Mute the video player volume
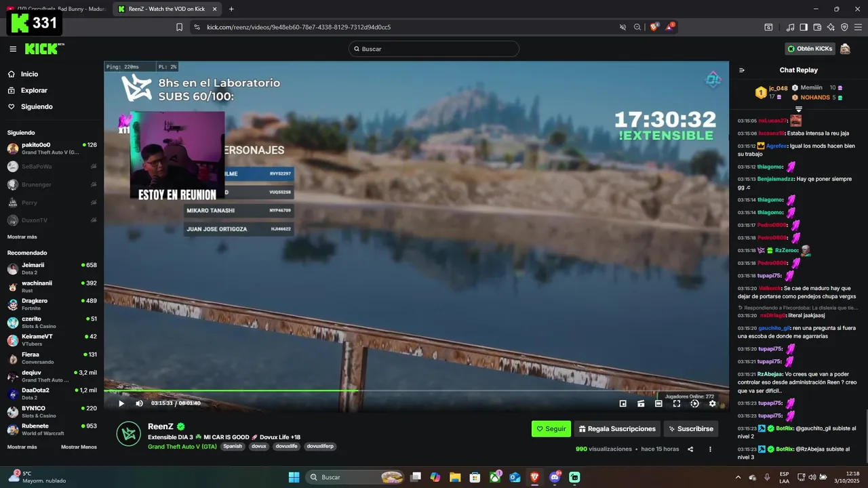868x488 pixels. click(139, 403)
